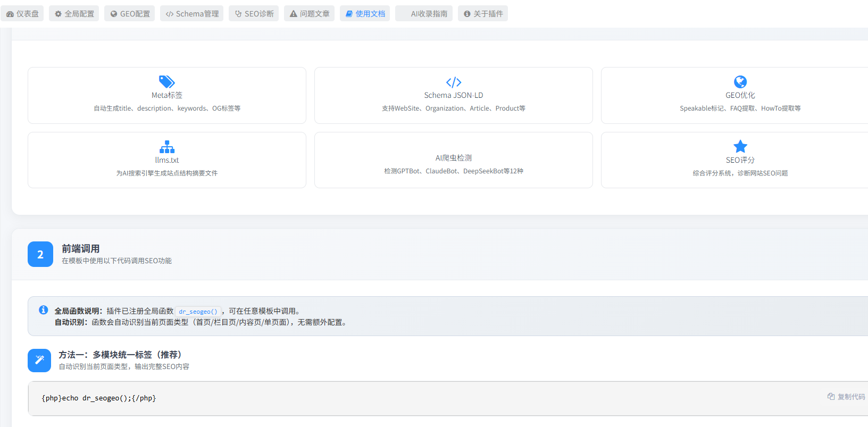Click the code snippet {php}echo dr_seogeo();{/php}
The width and height of the screenshot is (868, 427).
click(x=99, y=398)
